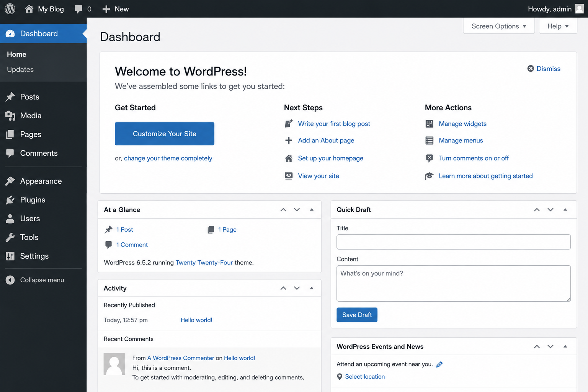The image size is (588, 392).
Task: Open My Blog site home icon
Action: pos(29,9)
